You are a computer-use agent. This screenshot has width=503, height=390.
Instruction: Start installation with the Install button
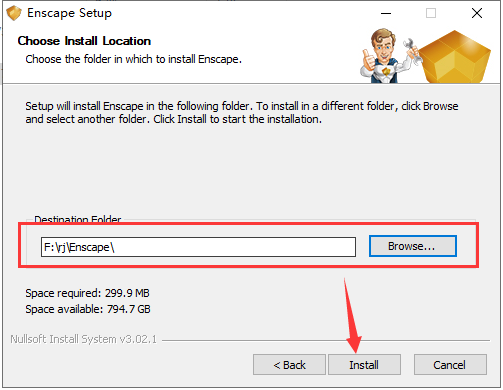[x=364, y=365]
